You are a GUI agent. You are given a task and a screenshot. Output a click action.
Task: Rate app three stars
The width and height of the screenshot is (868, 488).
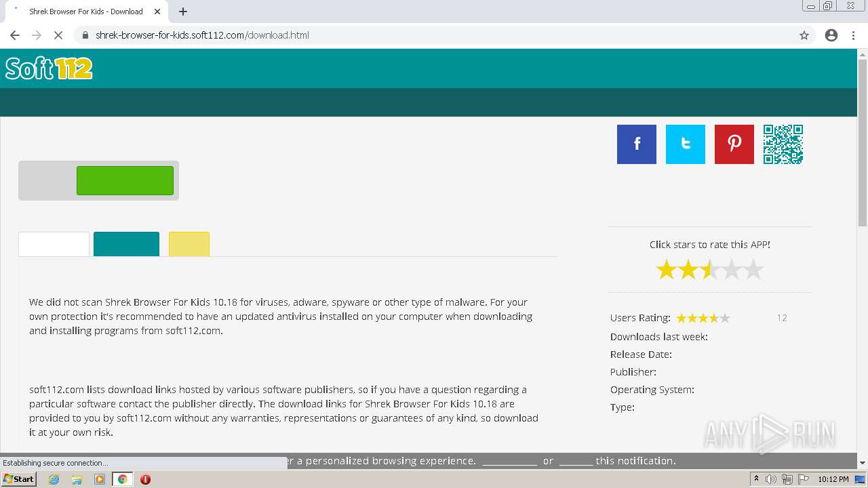[x=710, y=270]
